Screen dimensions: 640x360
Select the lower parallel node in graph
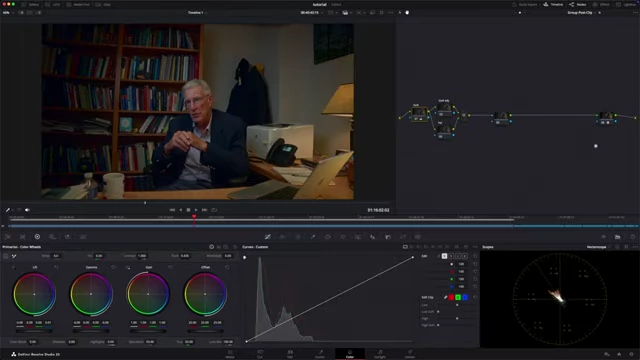click(x=444, y=131)
